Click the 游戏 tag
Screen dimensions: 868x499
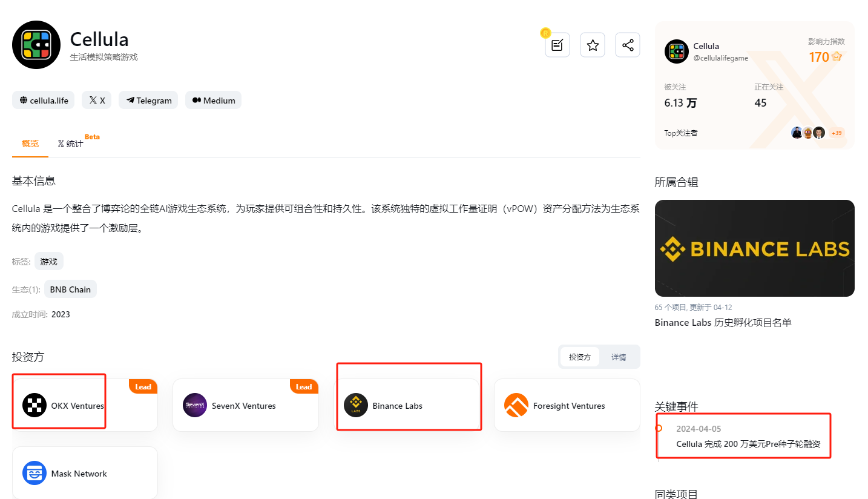49,262
